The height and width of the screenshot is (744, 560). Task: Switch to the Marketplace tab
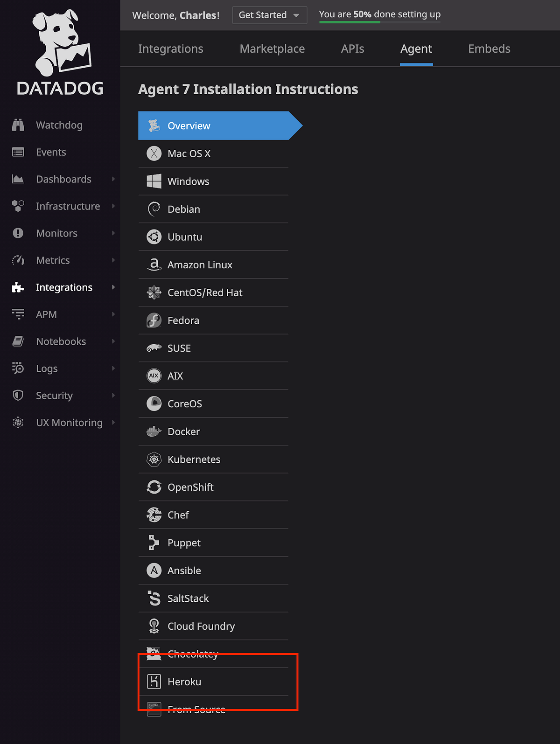pyautogui.click(x=272, y=49)
